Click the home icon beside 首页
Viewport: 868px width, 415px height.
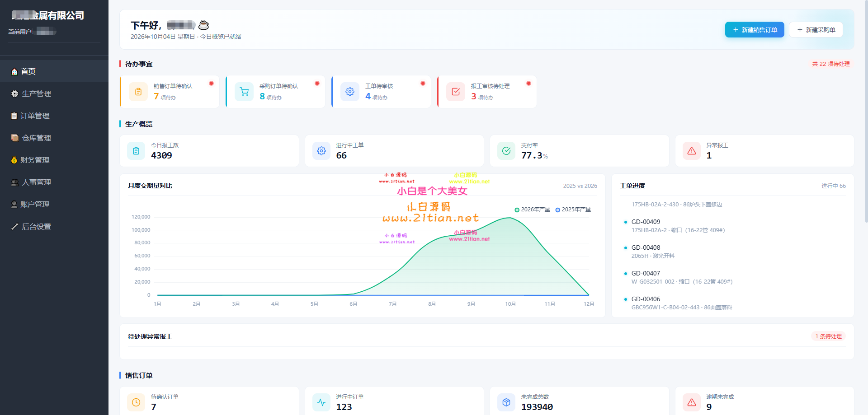click(14, 71)
